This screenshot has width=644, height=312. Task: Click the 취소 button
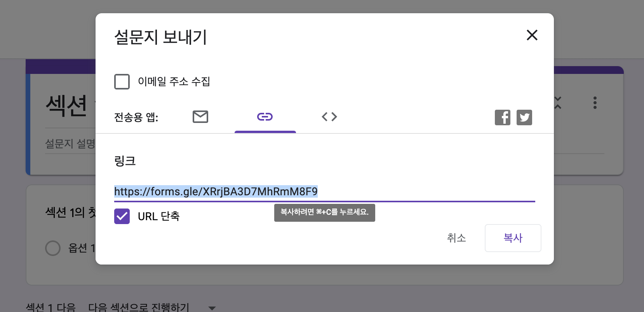tap(456, 238)
